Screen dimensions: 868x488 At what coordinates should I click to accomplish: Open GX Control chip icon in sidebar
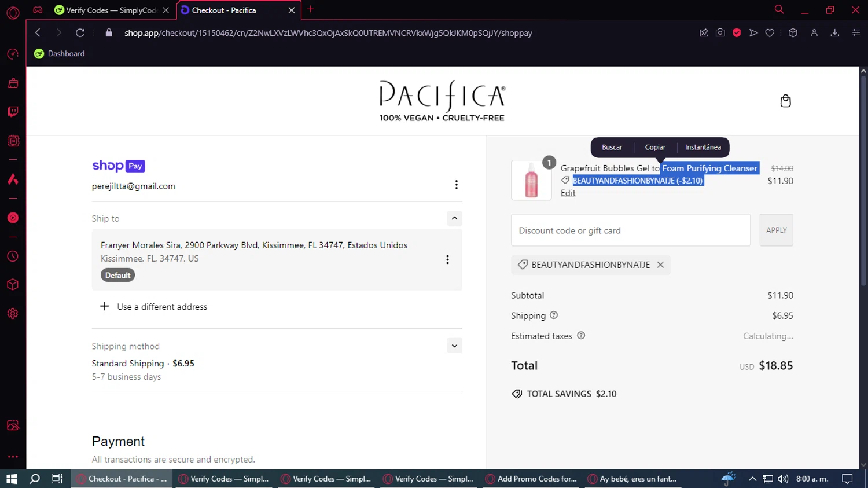point(13,141)
